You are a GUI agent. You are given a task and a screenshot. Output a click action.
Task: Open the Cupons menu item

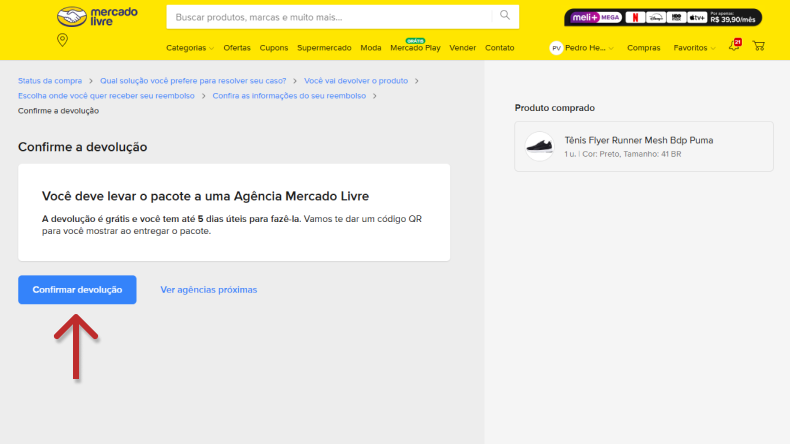pos(274,48)
